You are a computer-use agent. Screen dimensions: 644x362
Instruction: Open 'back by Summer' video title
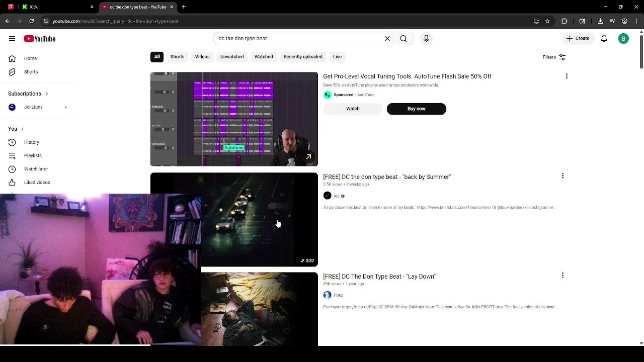click(387, 177)
